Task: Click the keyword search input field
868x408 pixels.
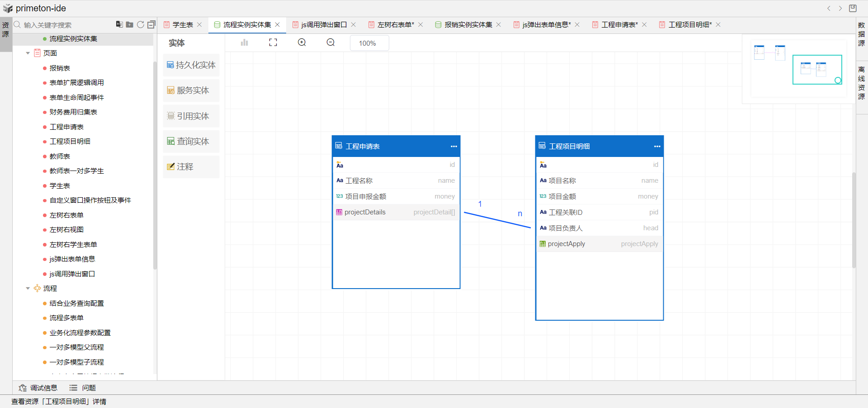Action: coord(66,25)
